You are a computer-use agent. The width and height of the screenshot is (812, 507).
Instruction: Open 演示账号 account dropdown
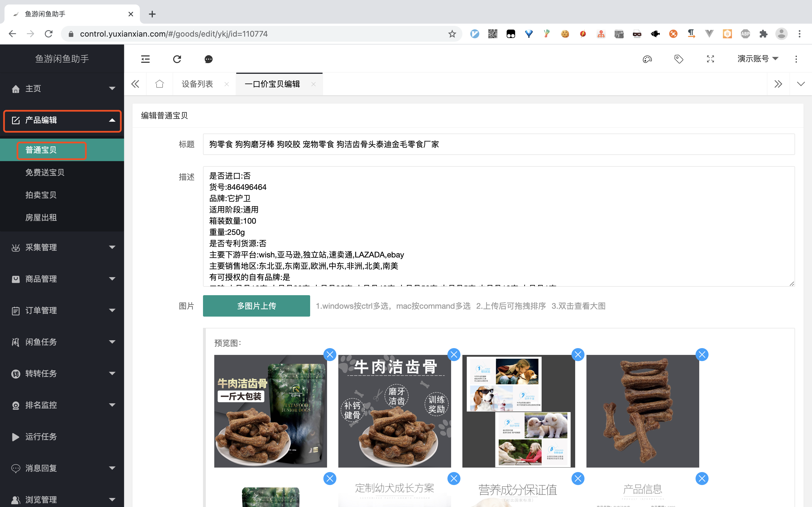point(757,59)
